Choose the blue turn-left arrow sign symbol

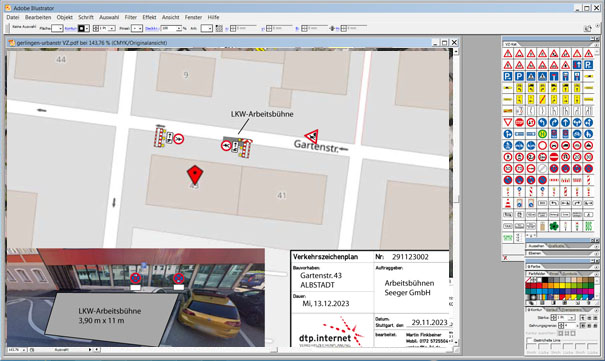542,122
